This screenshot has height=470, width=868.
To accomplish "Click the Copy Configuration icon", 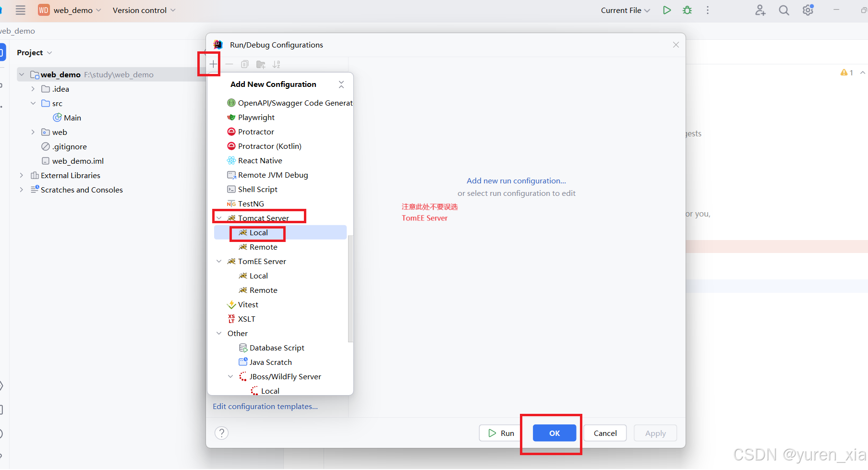I will (x=245, y=64).
